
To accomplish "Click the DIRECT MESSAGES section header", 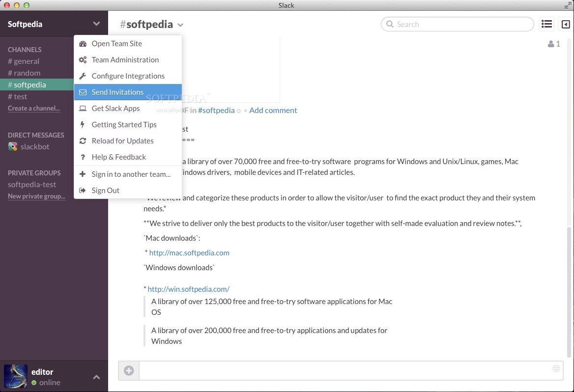I will pos(36,135).
